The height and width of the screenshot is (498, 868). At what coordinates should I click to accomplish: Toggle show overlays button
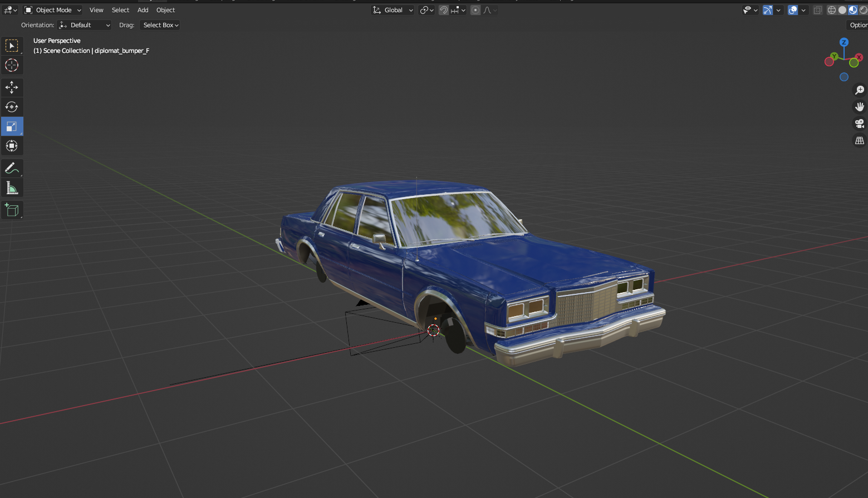pyautogui.click(x=793, y=10)
